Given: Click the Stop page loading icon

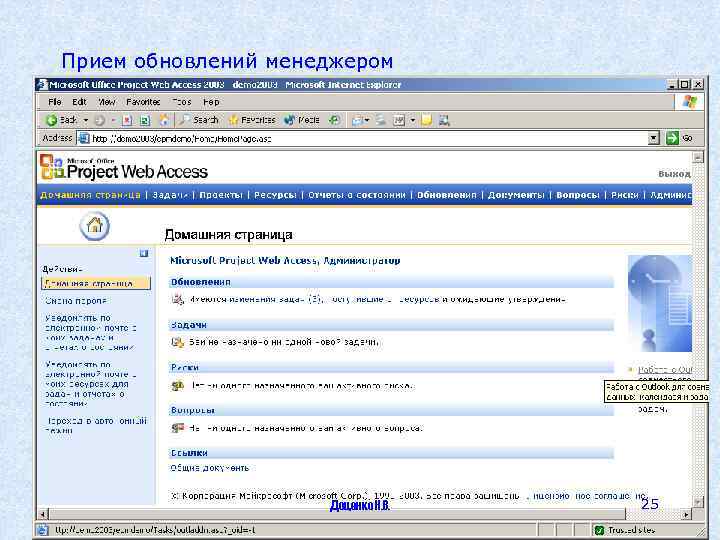Looking at the screenshot, I should [x=127, y=120].
